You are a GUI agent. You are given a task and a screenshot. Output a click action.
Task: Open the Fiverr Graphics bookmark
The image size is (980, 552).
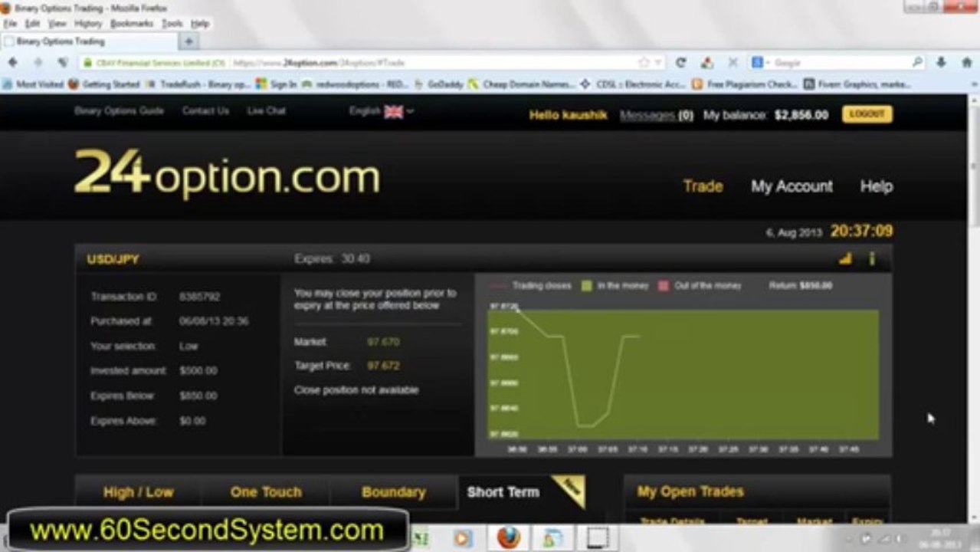point(857,84)
